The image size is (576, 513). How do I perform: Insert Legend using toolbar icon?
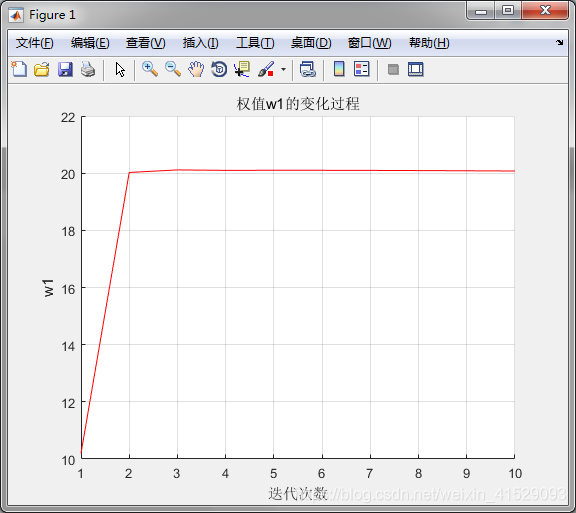(361, 69)
